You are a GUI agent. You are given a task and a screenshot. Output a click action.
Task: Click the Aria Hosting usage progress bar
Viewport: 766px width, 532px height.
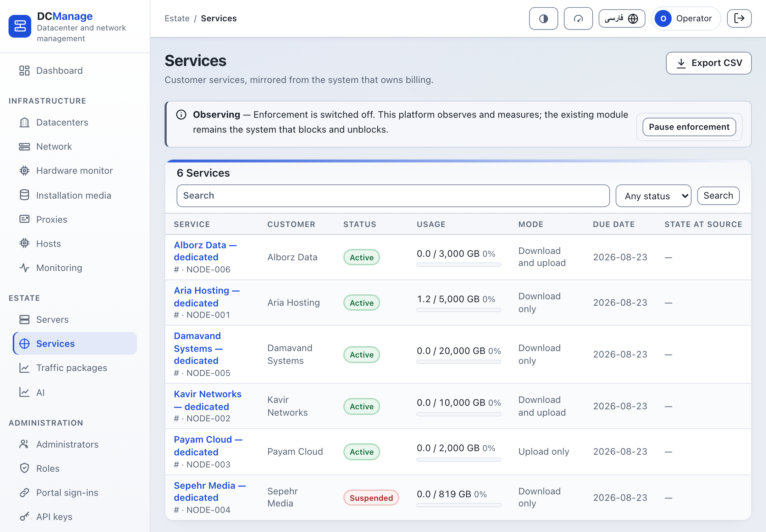[459, 310]
